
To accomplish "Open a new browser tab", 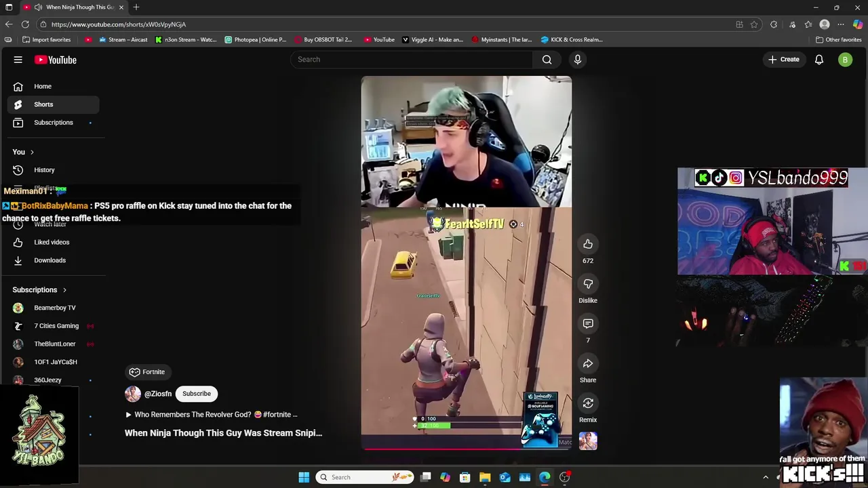I will pyautogui.click(x=136, y=7).
